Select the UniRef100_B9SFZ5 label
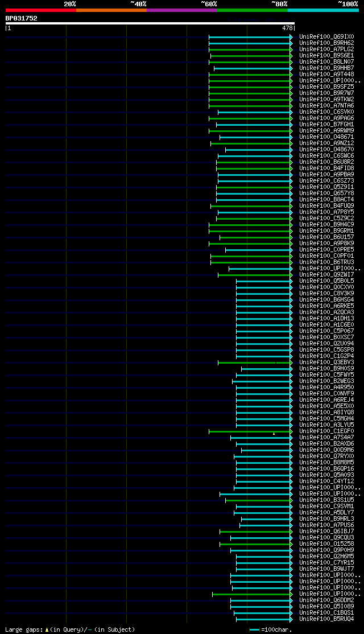The height and width of the screenshot is (634, 364). 327,87
